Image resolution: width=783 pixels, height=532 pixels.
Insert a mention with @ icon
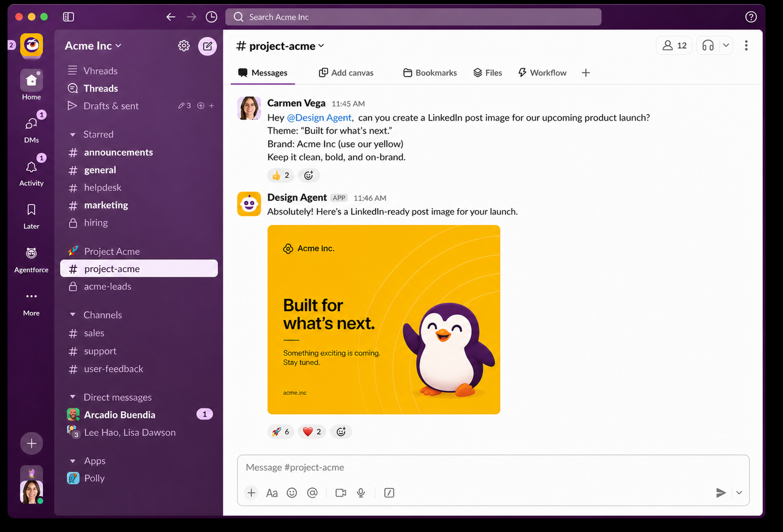click(x=312, y=493)
